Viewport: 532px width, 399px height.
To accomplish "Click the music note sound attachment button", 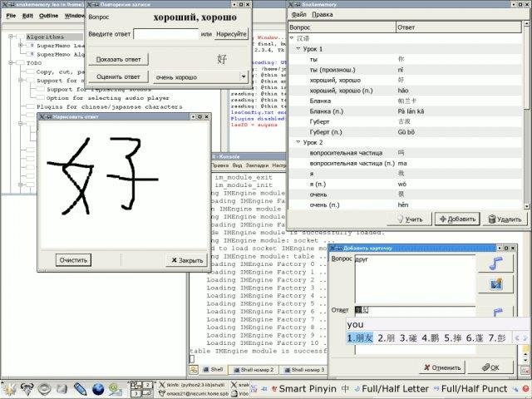I will click(495, 263).
